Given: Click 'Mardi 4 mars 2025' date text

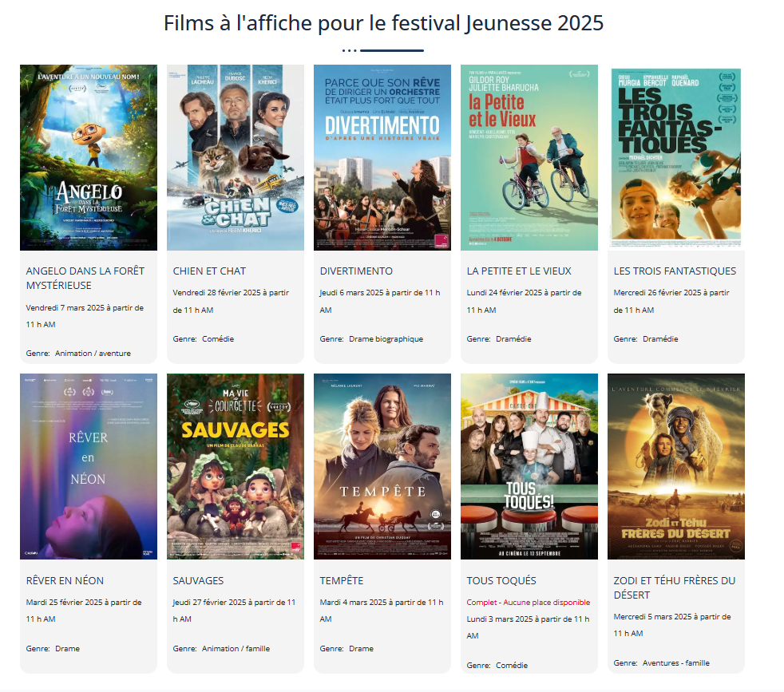Looking at the screenshot, I should (x=354, y=603).
